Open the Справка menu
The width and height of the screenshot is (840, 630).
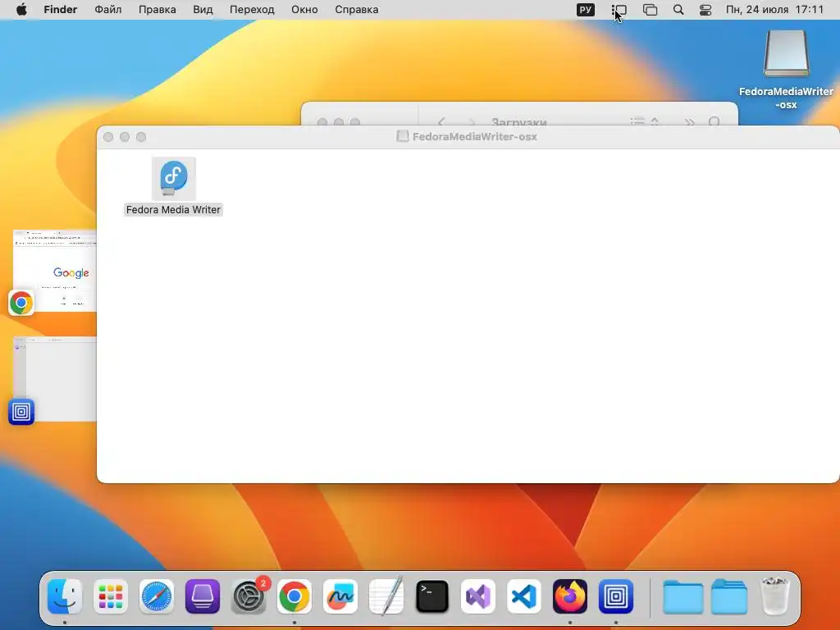(356, 10)
